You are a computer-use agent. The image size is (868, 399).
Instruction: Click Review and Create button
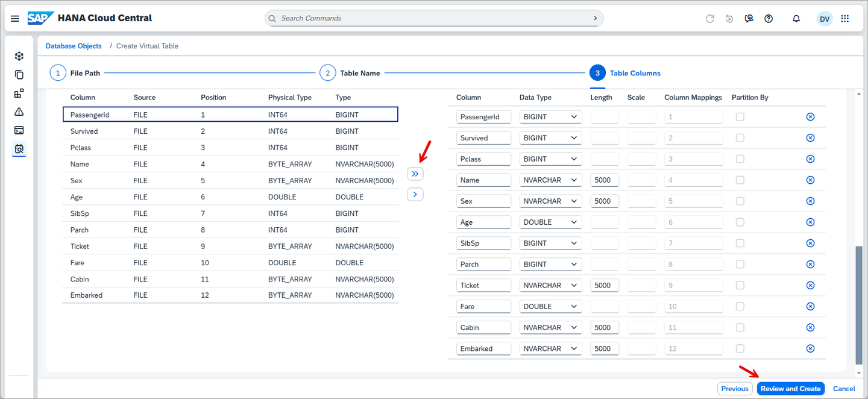[x=790, y=389]
